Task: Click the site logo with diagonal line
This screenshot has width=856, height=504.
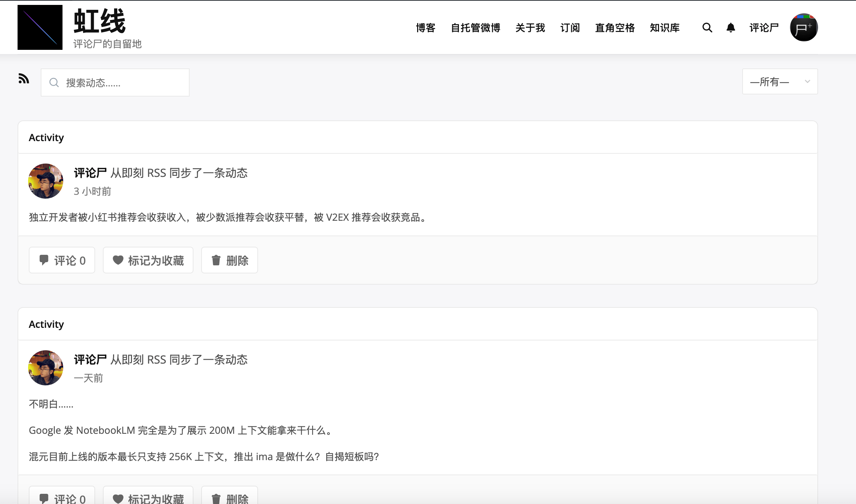Action: [x=40, y=27]
